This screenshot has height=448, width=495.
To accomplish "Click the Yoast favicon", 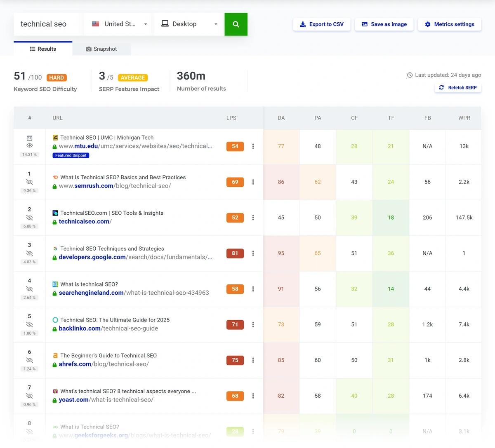I will click(x=55, y=391).
